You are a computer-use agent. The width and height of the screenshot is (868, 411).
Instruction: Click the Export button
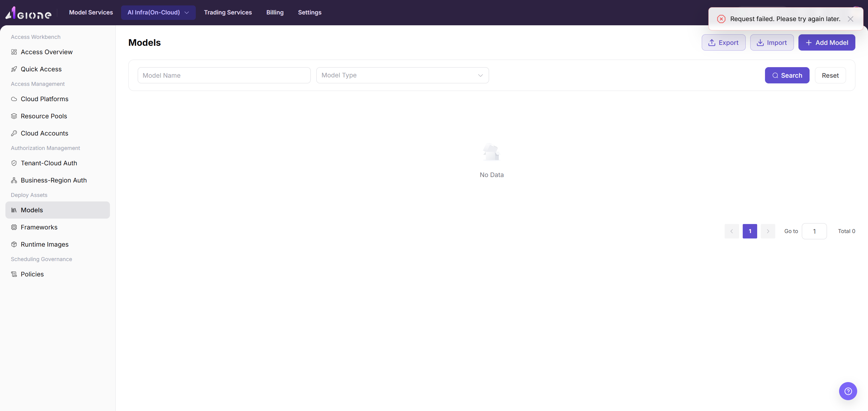point(723,43)
